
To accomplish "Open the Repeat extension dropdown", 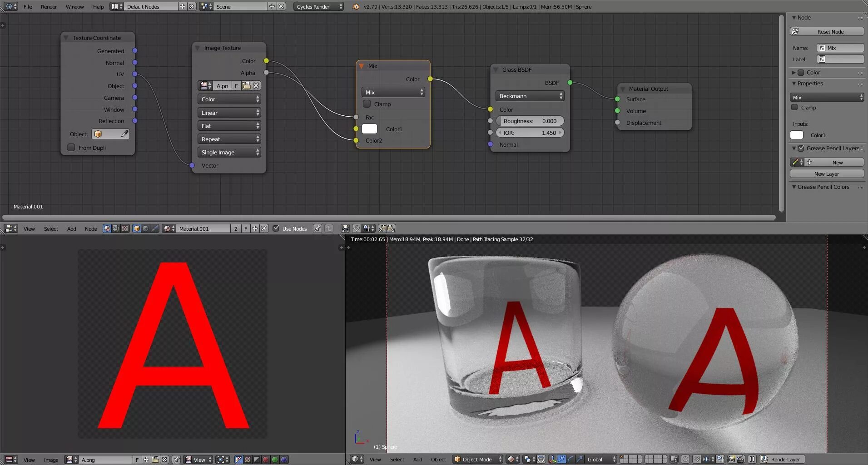I will coord(229,139).
